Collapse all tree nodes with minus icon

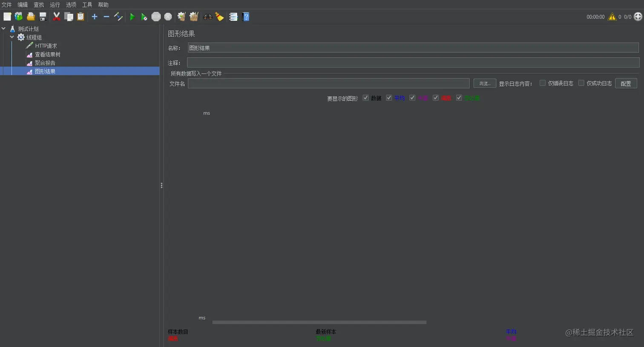click(106, 17)
